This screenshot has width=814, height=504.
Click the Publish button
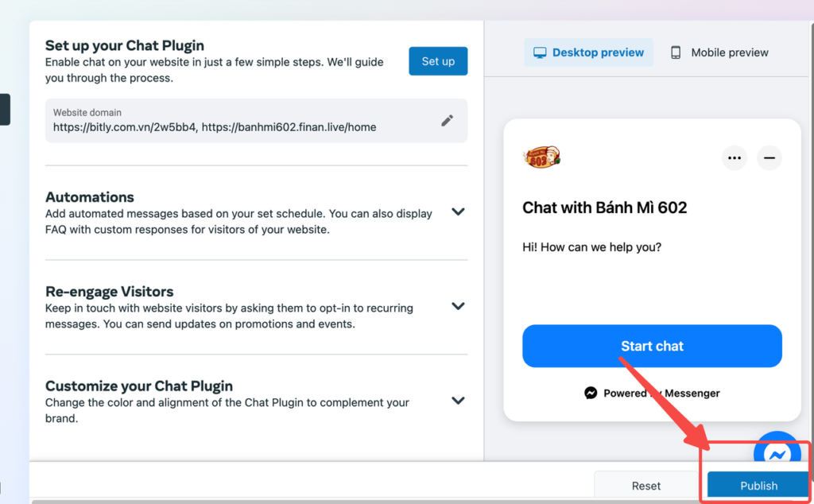[758, 485]
